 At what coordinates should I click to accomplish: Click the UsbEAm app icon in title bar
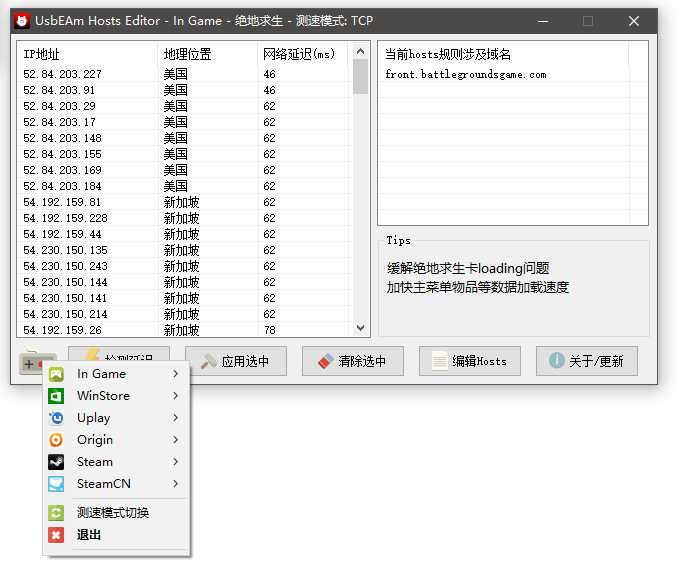click(20, 20)
